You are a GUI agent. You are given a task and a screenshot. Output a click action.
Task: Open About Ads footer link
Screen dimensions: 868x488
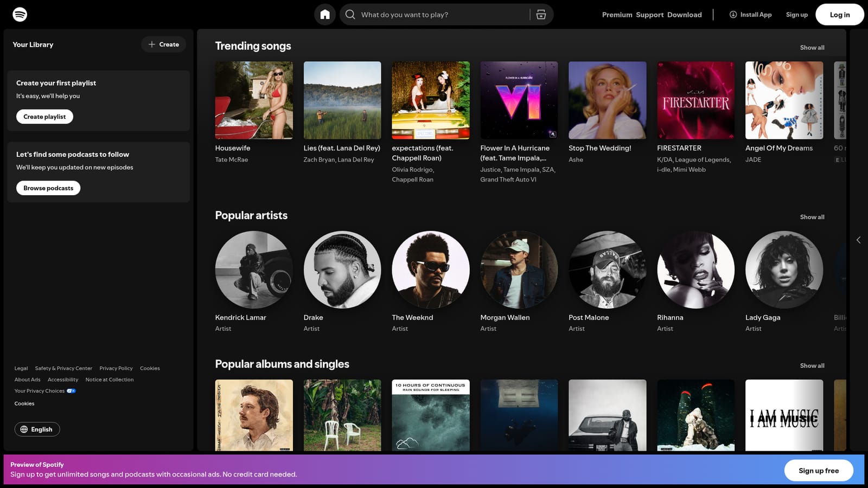[28, 380]
